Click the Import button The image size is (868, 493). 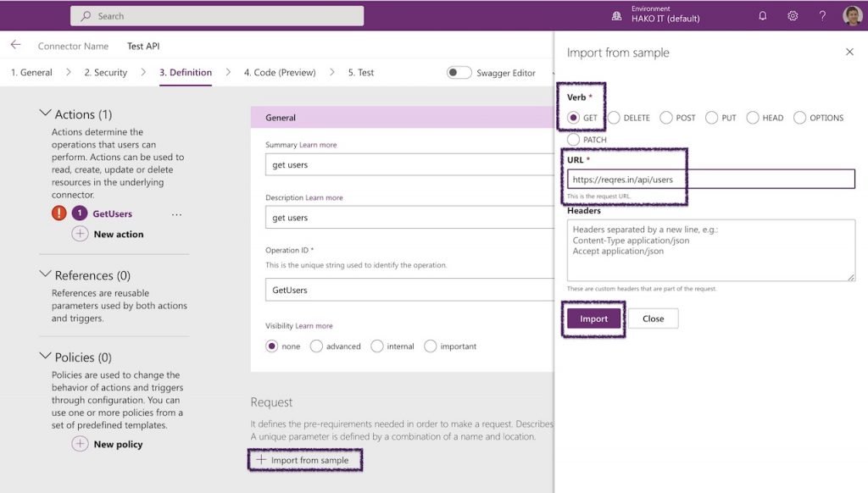click(x=593, y=319)
